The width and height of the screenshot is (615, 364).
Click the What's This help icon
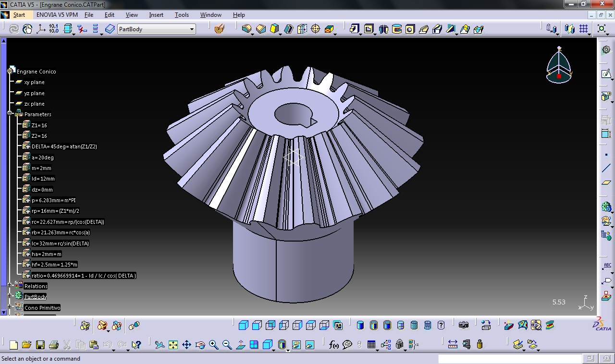[136, 345]
